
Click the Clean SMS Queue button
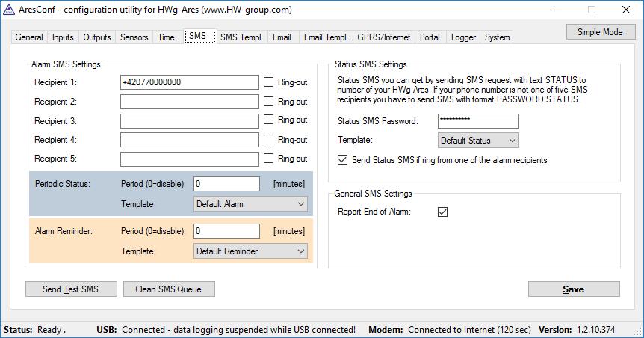pos(169,289)
